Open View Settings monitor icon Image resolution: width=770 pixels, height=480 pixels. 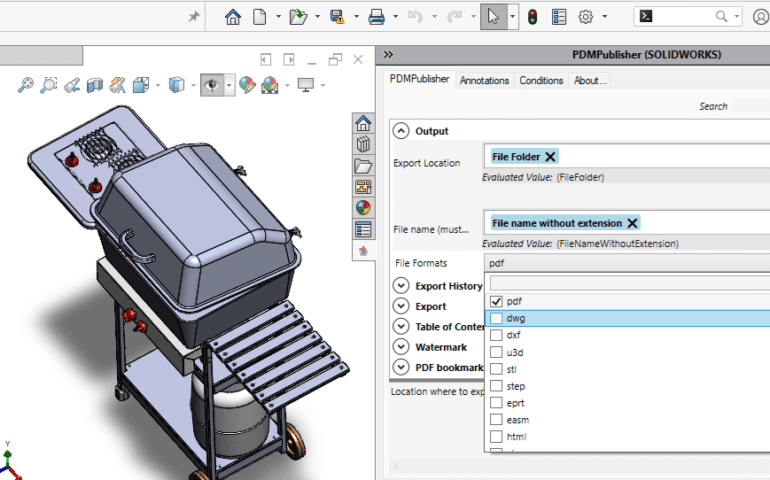coord(305,85)
